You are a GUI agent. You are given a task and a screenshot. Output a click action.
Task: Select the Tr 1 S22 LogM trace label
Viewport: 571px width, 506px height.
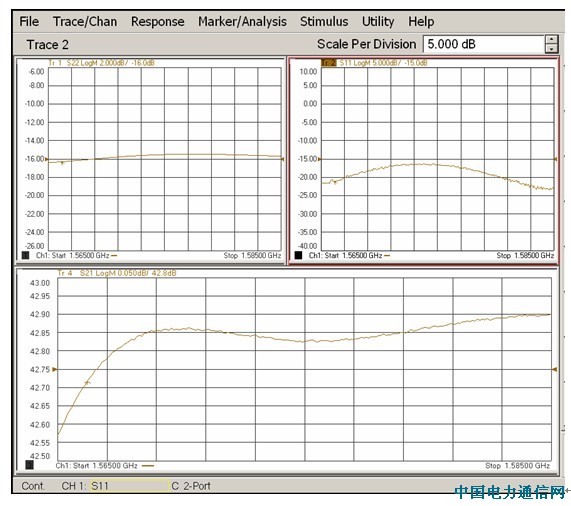click(101, 63)
